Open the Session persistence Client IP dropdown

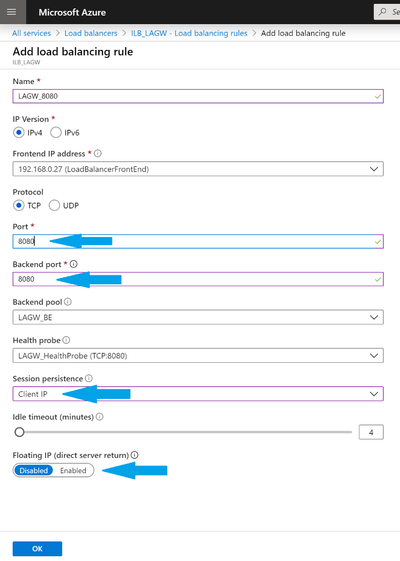click(198, 394)
